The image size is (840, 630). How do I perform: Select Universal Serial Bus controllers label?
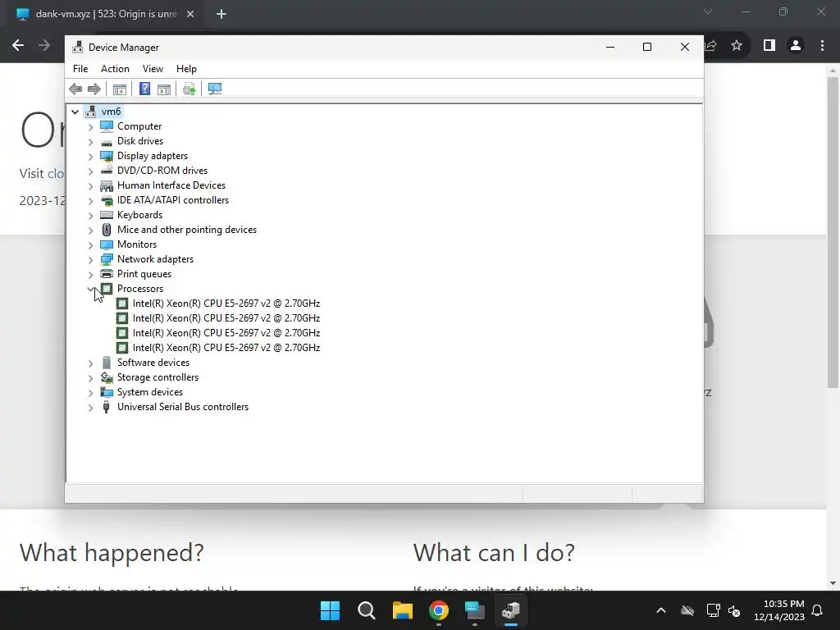click(183, 407)
